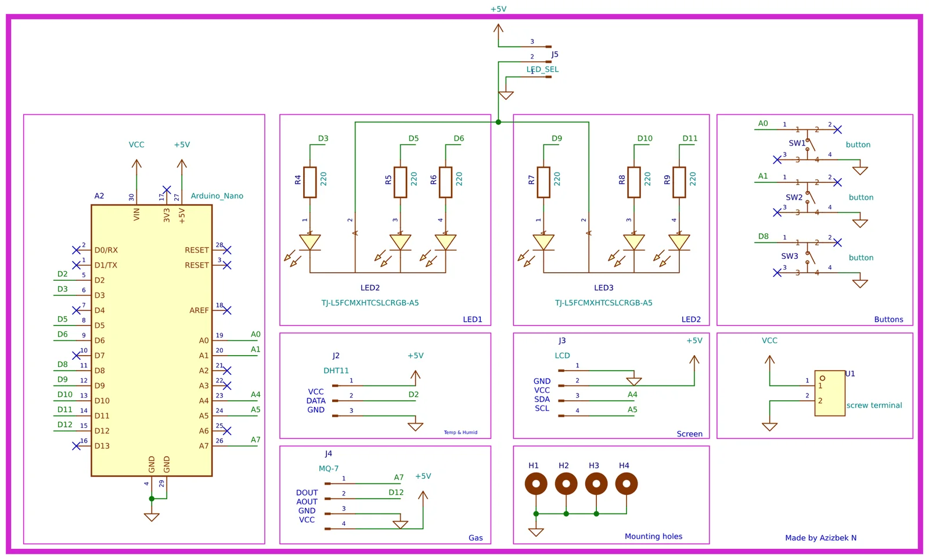Select the 'D0/RX' pin name

(x=106, y=250)
